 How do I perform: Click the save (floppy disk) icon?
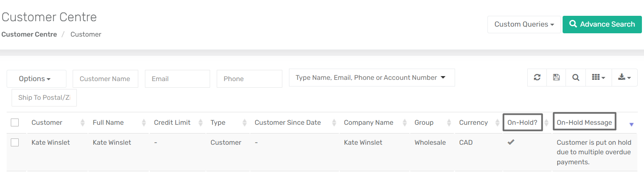[556, 77]
